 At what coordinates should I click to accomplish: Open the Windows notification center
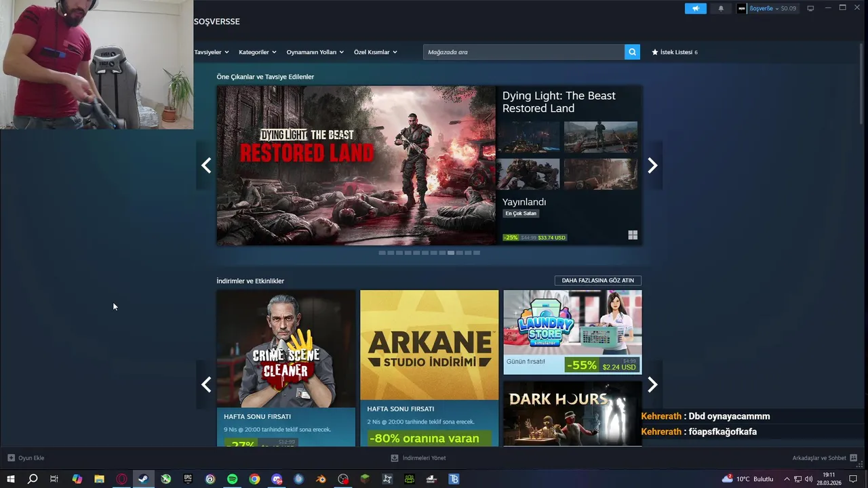point(853,479)
